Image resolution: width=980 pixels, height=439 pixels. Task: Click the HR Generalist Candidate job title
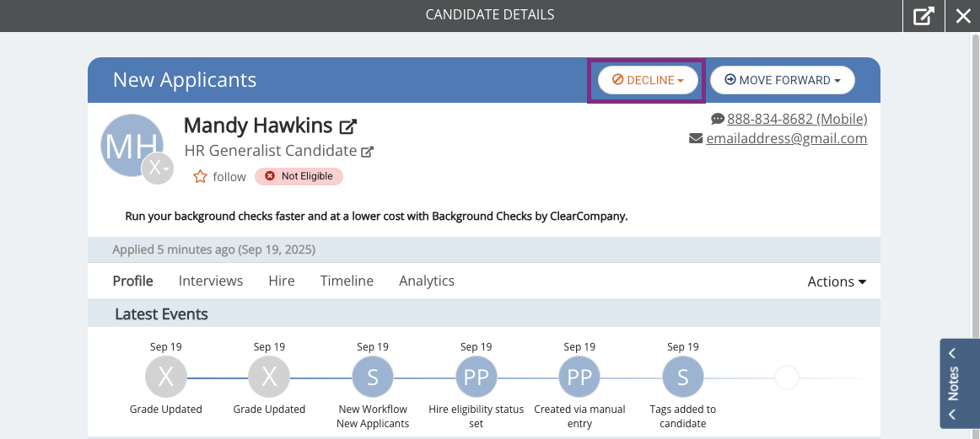(270, 151)
